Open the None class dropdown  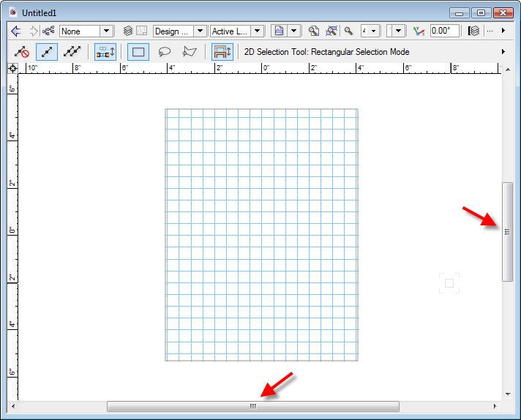[106, 31]
